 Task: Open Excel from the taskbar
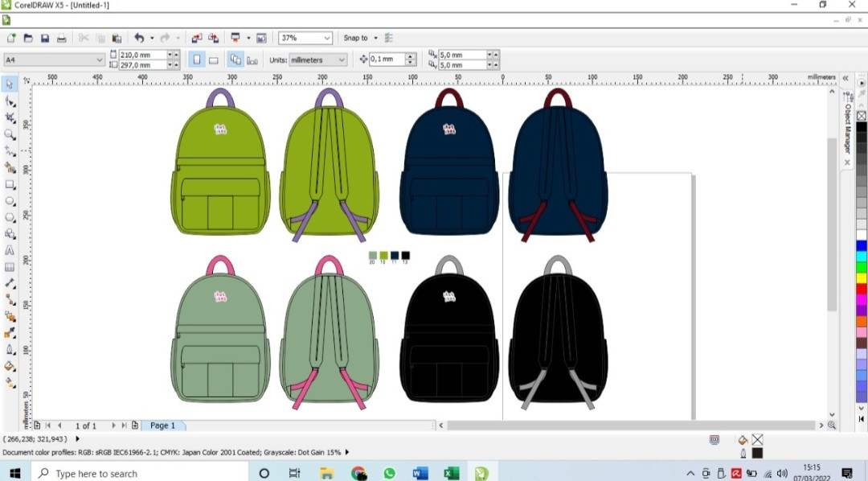pos(451,473)
